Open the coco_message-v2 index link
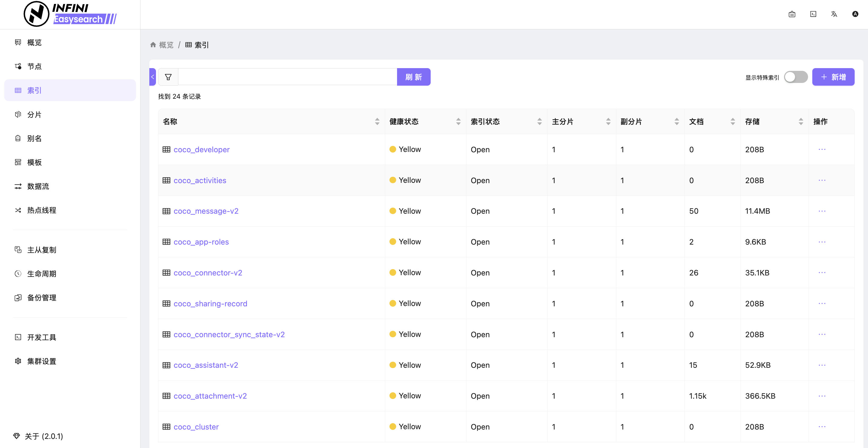 pos(206,211)
